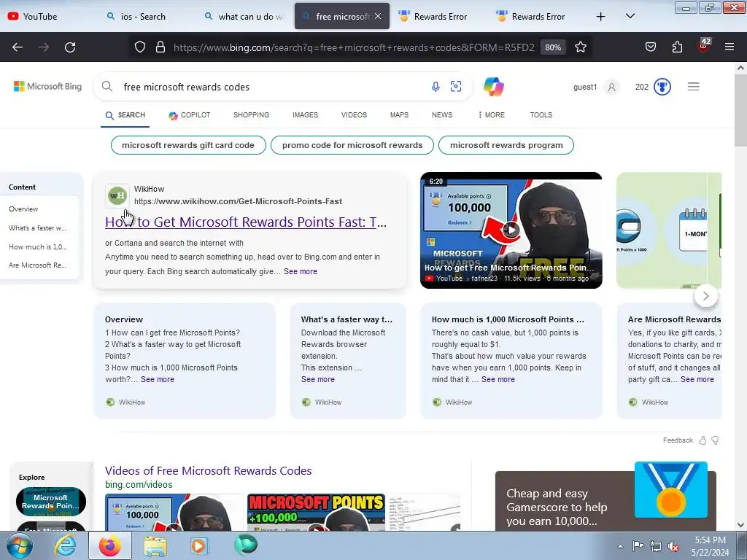Click the magnifier icon in Bing search box
The width and height of the screenshot is (747, 560).
[107, 87]
